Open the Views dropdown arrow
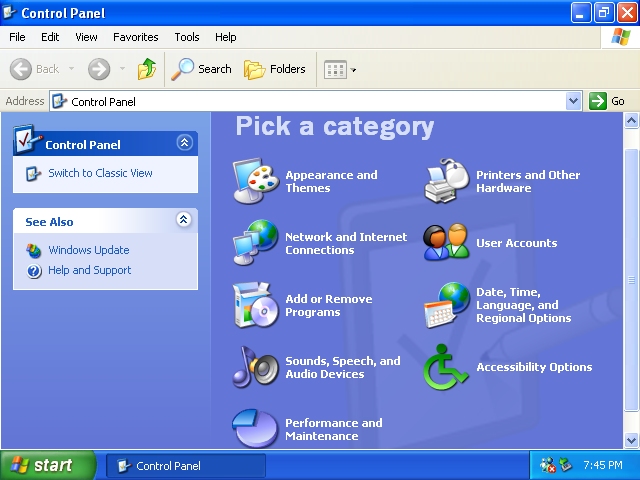640x480 pixels. pos(353,70)
